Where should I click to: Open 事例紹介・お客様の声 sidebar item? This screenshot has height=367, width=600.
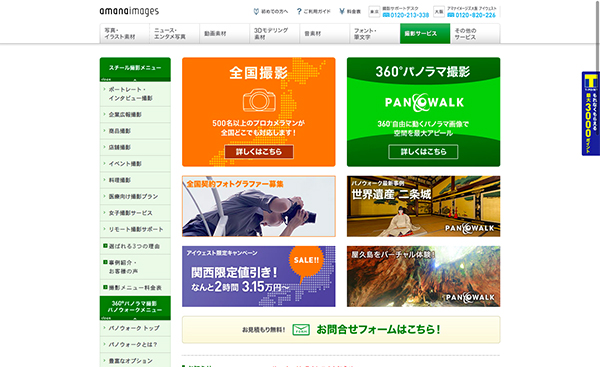pyautogui.click(x=135, y=267)
